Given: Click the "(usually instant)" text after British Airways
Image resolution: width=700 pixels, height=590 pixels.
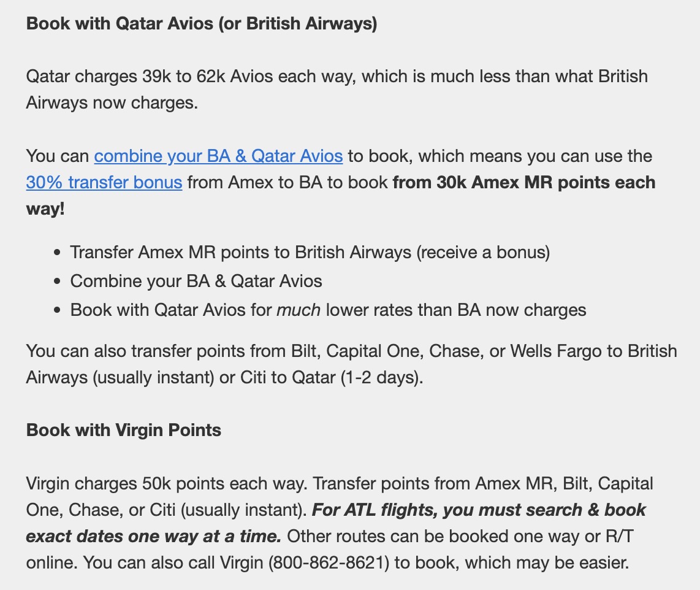Looking at the screenshot, I should click(x=154, y=377).
